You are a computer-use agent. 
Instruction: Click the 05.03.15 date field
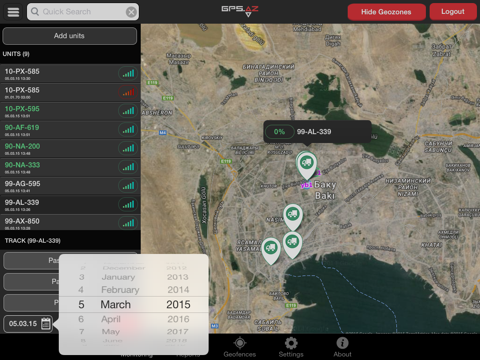click(x=28, y=324)
